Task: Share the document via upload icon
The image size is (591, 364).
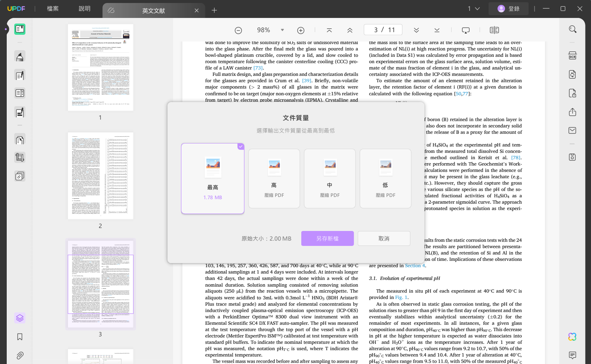Action: coord(572,112)
